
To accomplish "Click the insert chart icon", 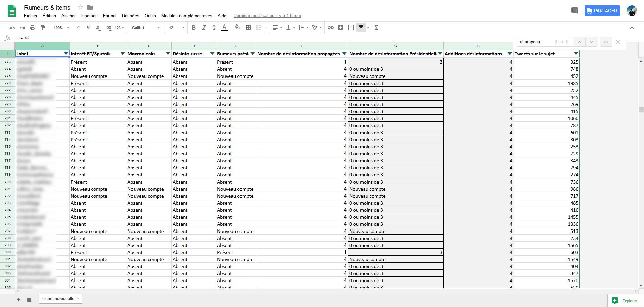I will click(x=351, y=28).
